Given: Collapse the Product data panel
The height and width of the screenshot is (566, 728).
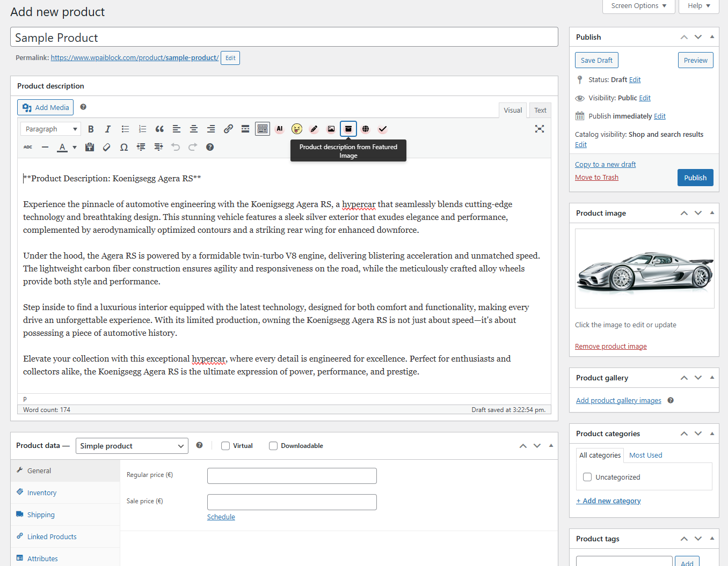Looking at the screenshot, I should (551, 446).
